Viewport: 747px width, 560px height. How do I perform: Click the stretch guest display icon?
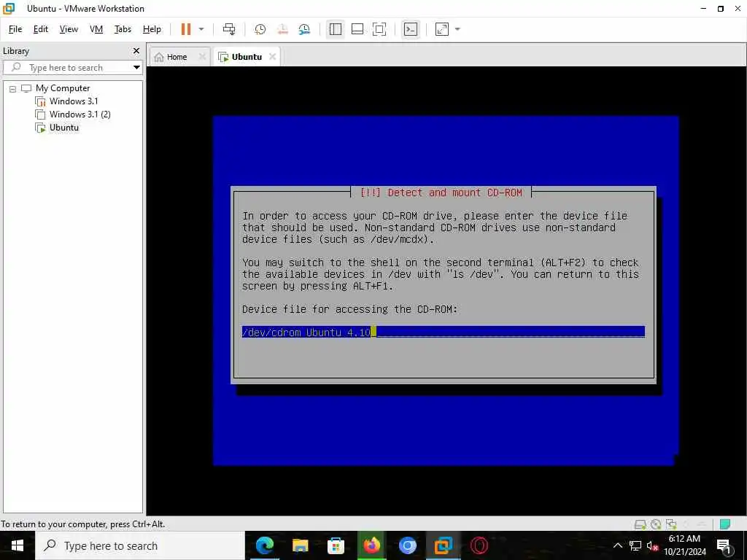coord(442,29)
